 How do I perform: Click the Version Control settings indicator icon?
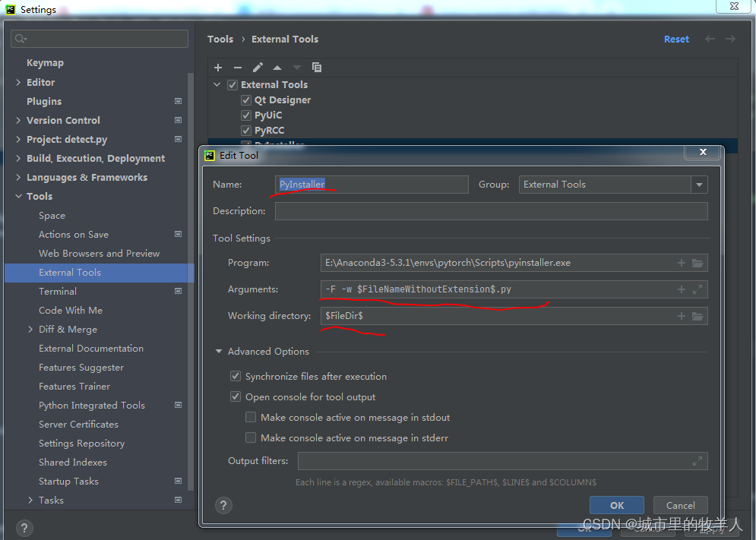[178, 120]
